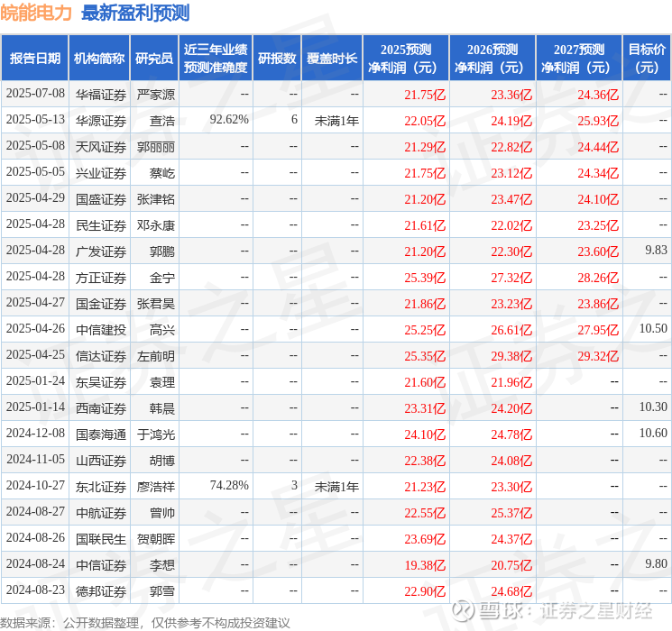Select institution cell 民生证券
672x631 pixels.
(101, 225)
